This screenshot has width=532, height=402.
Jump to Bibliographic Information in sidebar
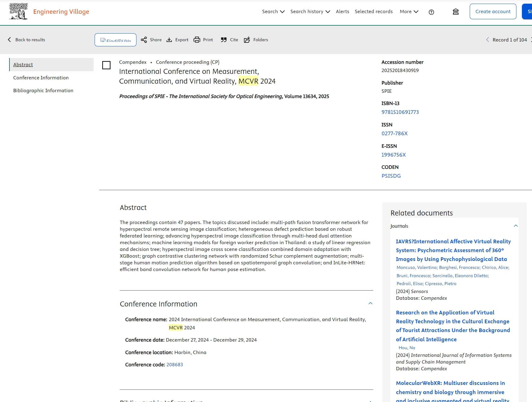click(x=43, y=91)
